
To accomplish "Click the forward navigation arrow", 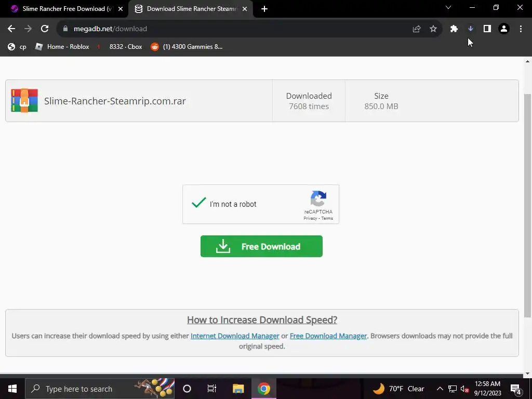I will (x=28, y=29).
